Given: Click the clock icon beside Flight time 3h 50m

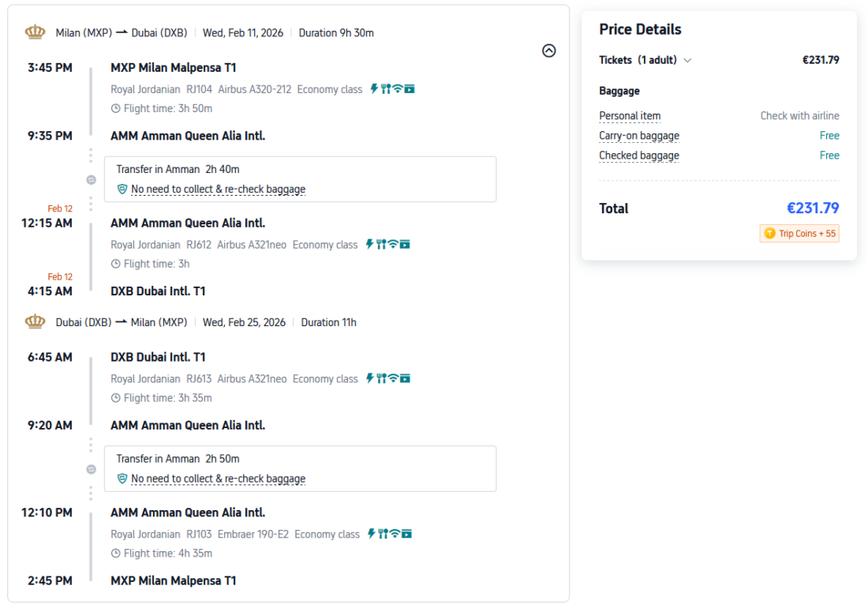Looking at the screenshot, I should [116, 109].
